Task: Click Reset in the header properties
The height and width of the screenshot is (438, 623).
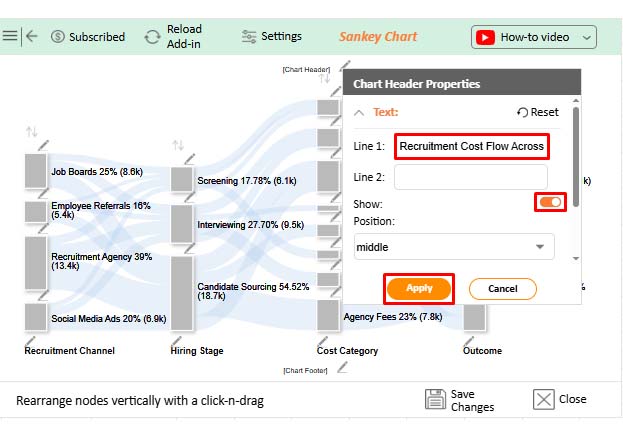Action: (538, 112)
